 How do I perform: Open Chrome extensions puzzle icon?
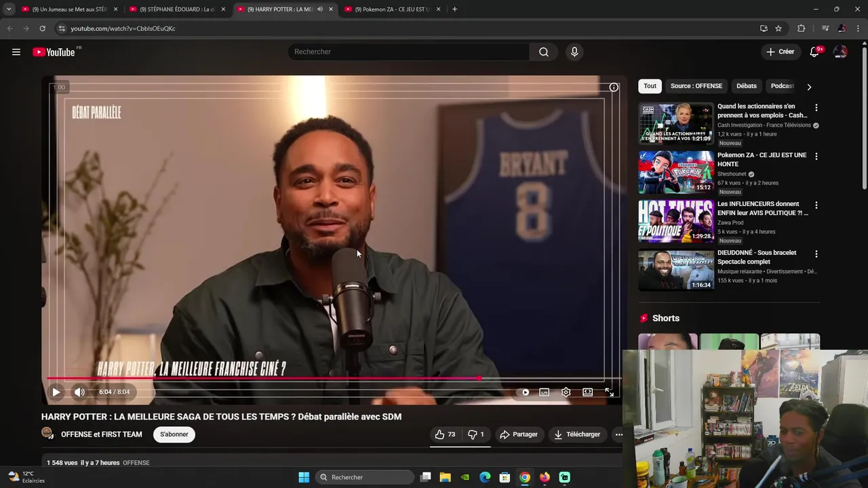(x=801, y=28)
